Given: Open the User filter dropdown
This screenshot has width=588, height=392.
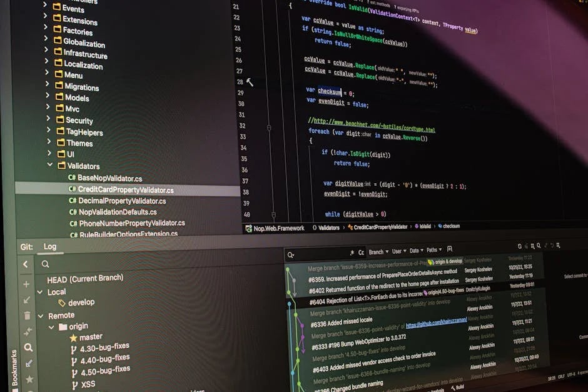Looking at the screenshot, I should 399,251.
